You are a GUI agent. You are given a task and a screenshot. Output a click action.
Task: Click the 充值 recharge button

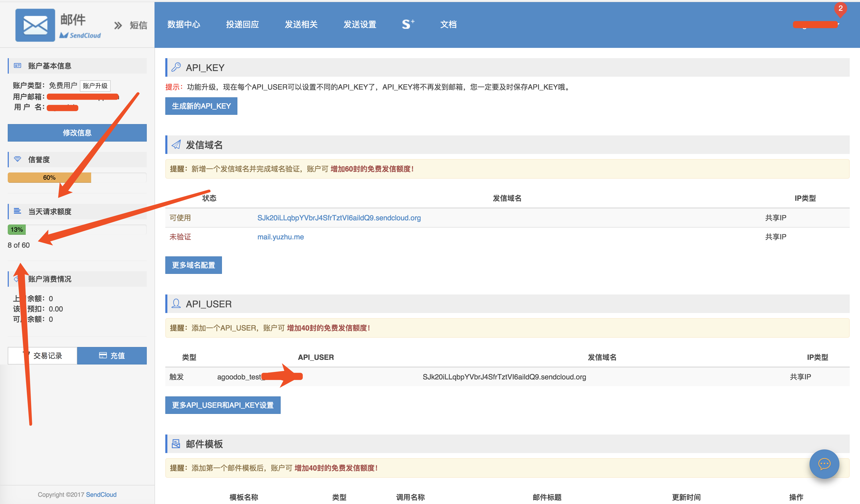tap(112, 355)
